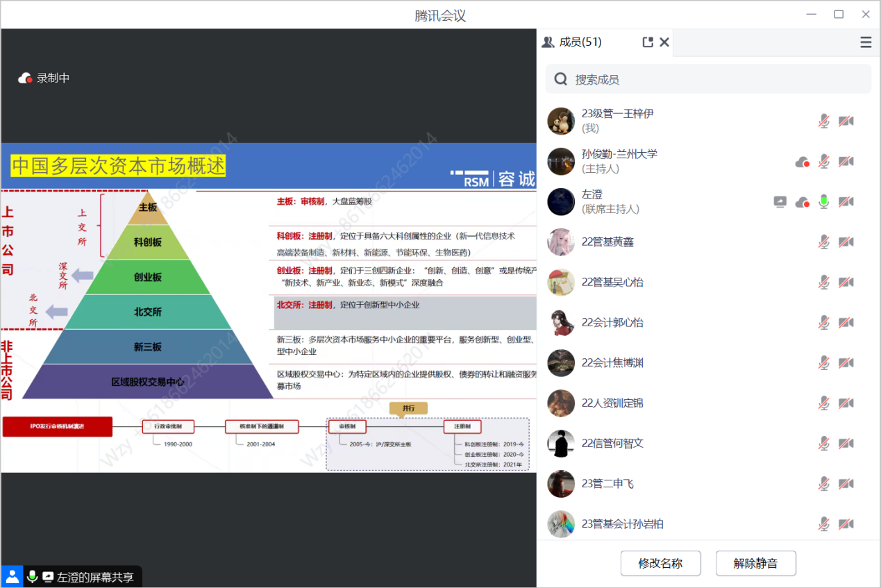Click 孙俊勤's cloud recording icon
The image size is (881, 588).
pyautogui.click(x=802, y=162)
